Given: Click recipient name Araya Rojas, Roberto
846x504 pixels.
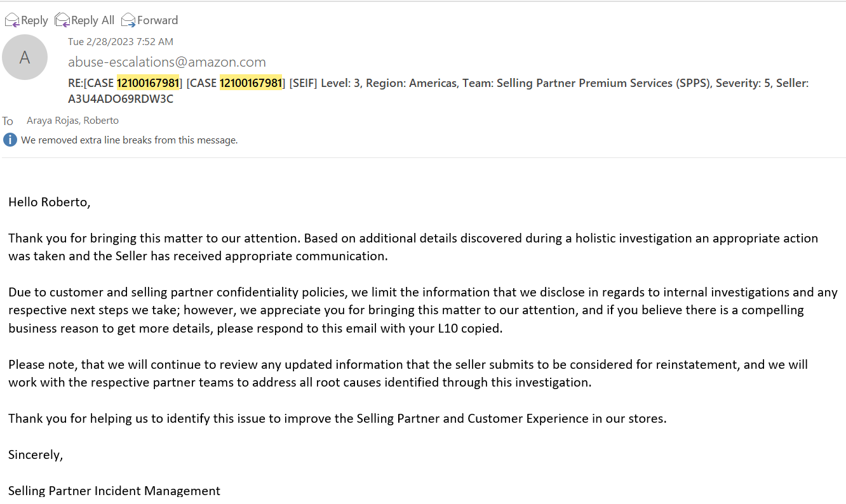Looking at the screenshot, I should click(72, 121).
